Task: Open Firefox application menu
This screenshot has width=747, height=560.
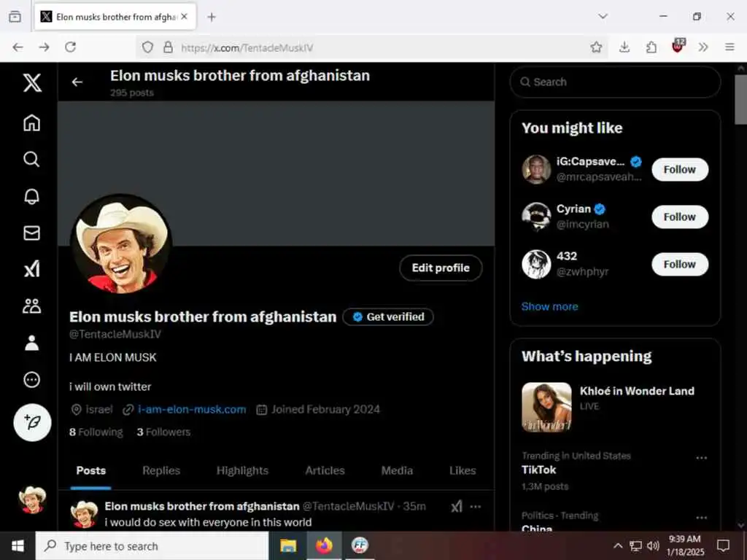Action: tap(729, 47)
